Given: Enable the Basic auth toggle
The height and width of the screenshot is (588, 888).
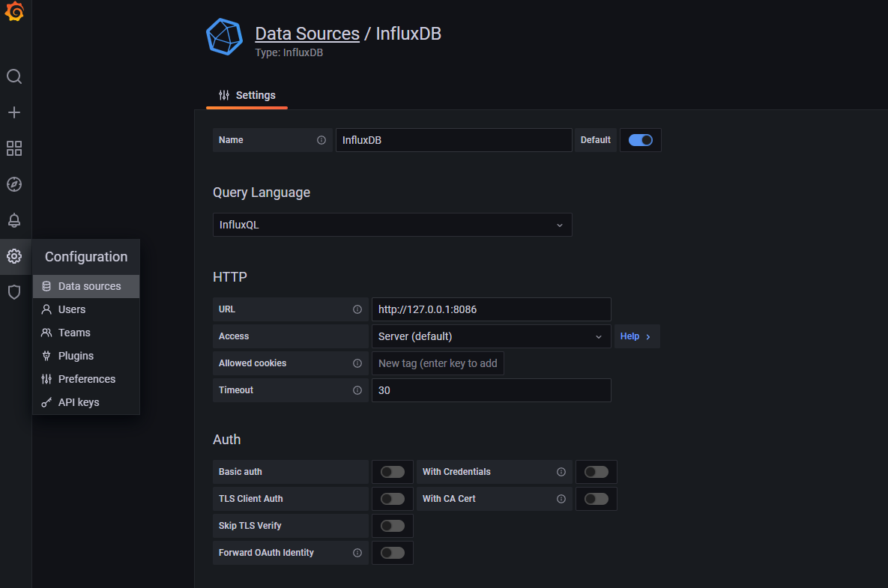Looking at the screenshot, I should coord(393,472).
